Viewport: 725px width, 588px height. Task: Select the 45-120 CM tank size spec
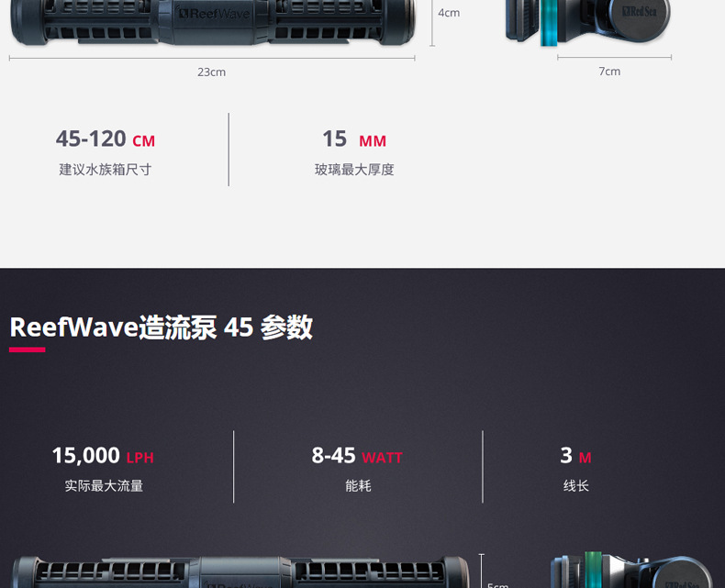[106, 139]
